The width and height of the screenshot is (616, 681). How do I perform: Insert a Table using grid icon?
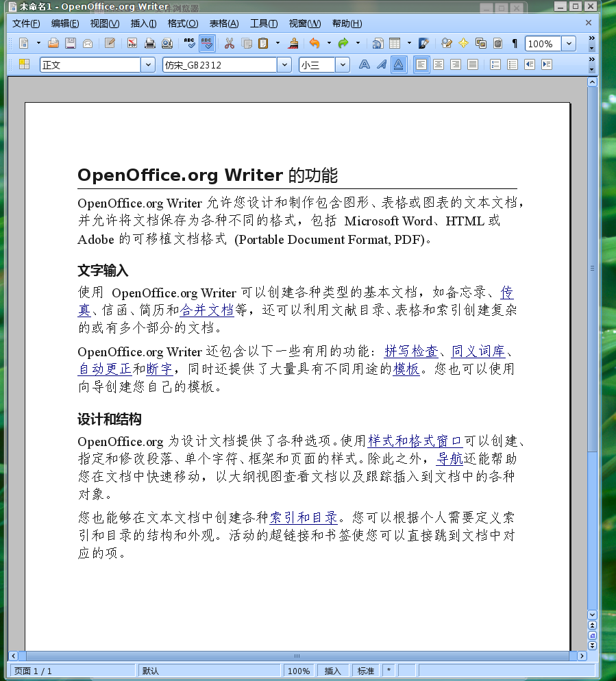coord(395,43)
